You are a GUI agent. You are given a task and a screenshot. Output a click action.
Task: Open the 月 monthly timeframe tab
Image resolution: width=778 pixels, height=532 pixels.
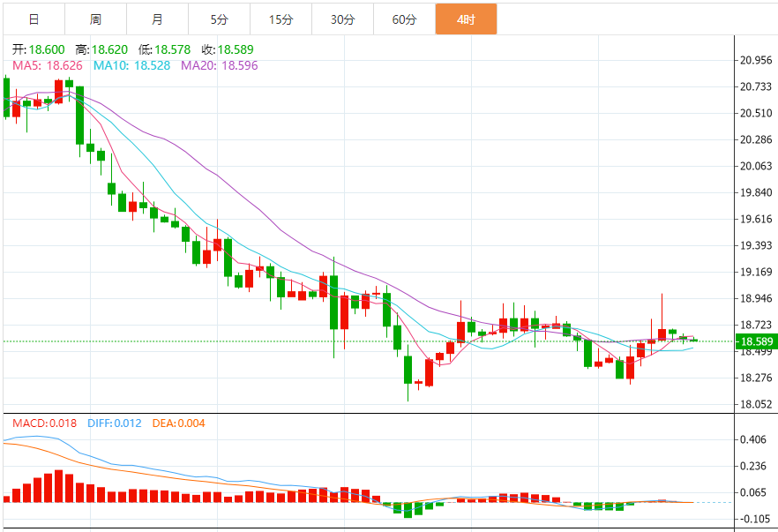click(x=157, y=19)
